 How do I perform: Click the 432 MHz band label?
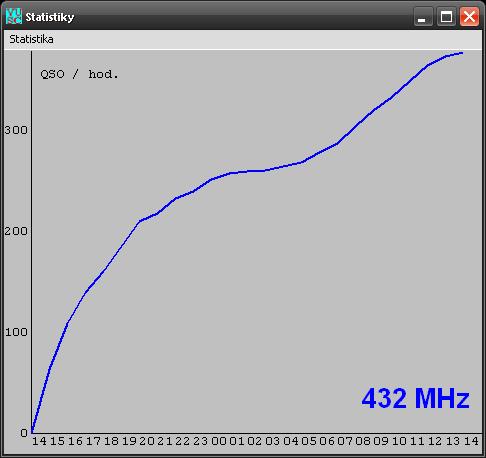coord(416,398)
